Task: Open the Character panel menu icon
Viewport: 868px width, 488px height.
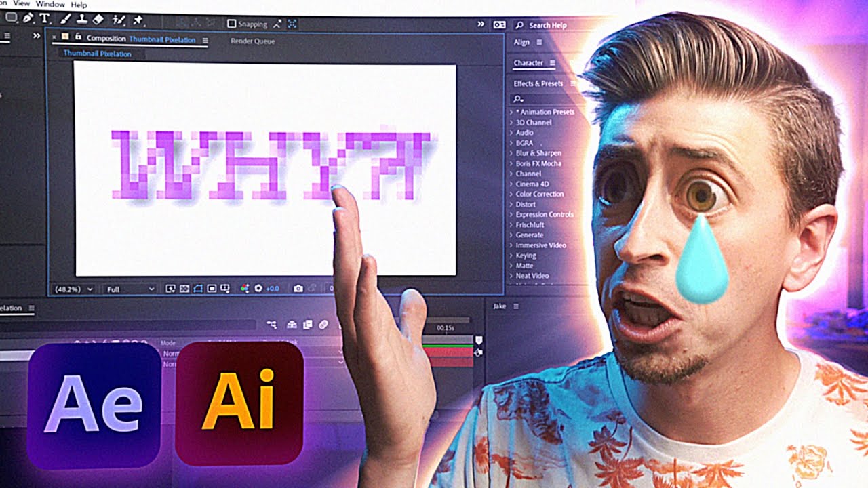Action: (x=552, y=63)
